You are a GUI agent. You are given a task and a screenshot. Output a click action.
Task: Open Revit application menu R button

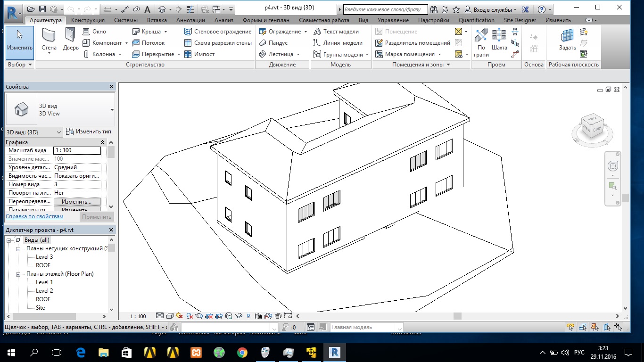14,12
